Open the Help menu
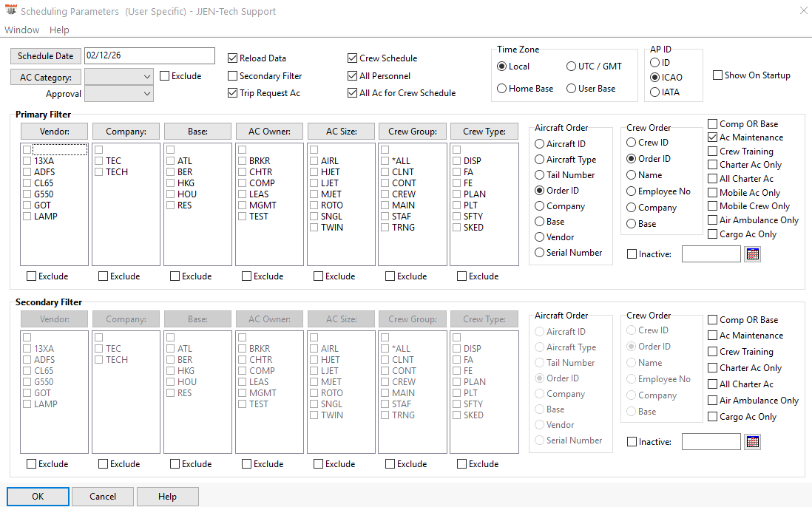812x507 pixels. tap(59, 30)
